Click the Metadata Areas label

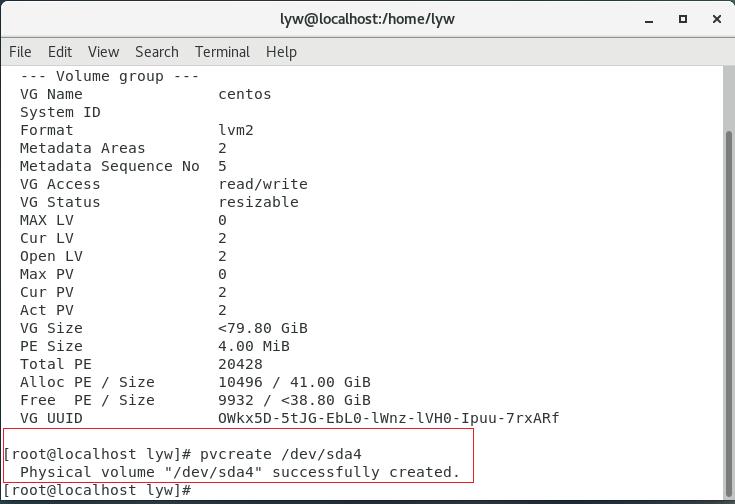tap(82, 148)
